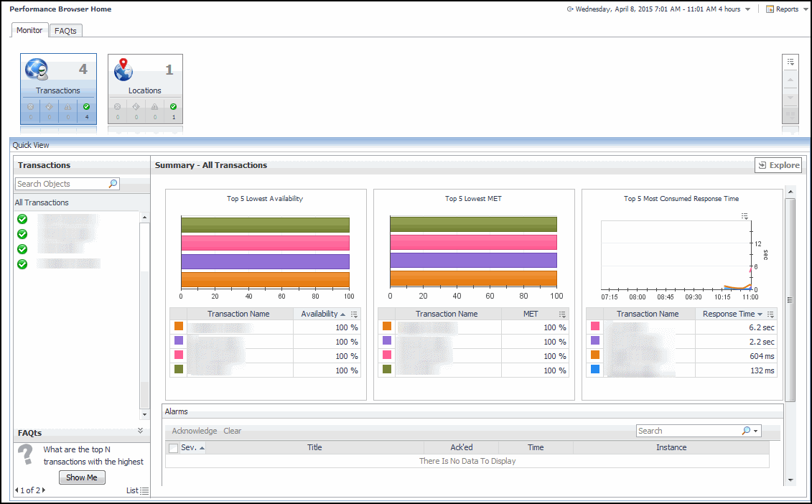The width and height of the screenshot is (812, 504).
Task: Open the Reports menu icon
Action: [770, 9]
